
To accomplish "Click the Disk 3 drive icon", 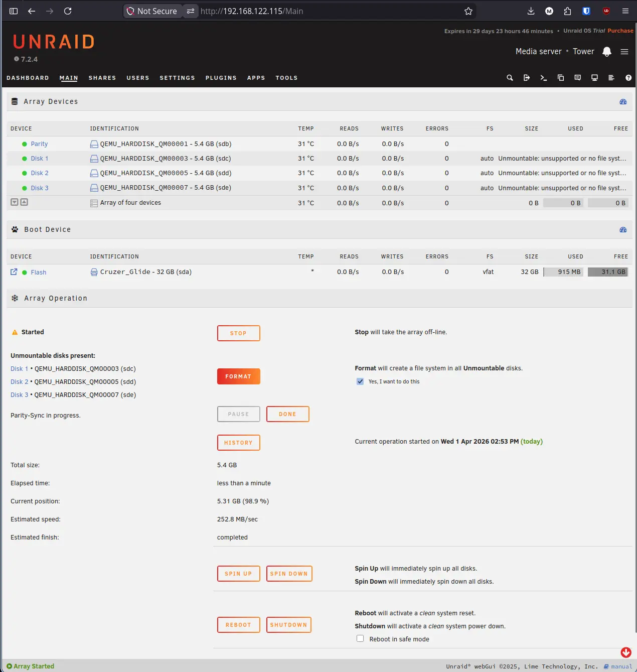I will click(x=94, y=188).
